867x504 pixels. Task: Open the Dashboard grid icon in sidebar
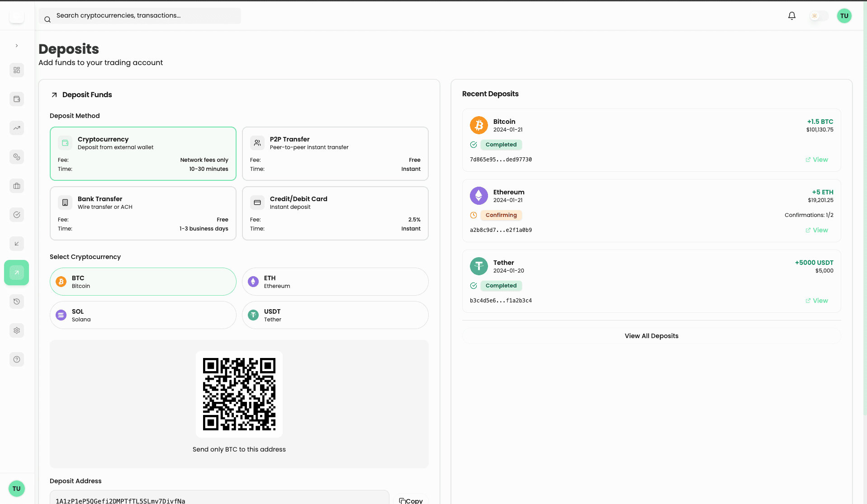tap(17, 70)
